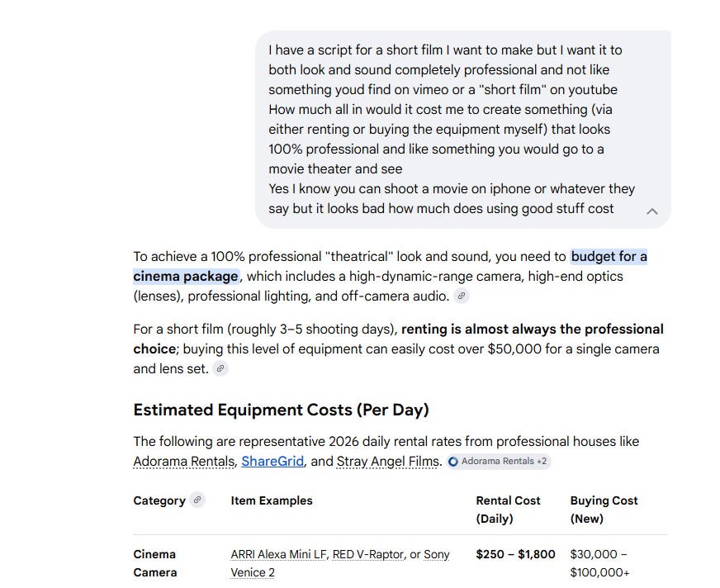
Task: Click the ARRI Alexa Mini LF link
Action: click(x=278, y=554)
